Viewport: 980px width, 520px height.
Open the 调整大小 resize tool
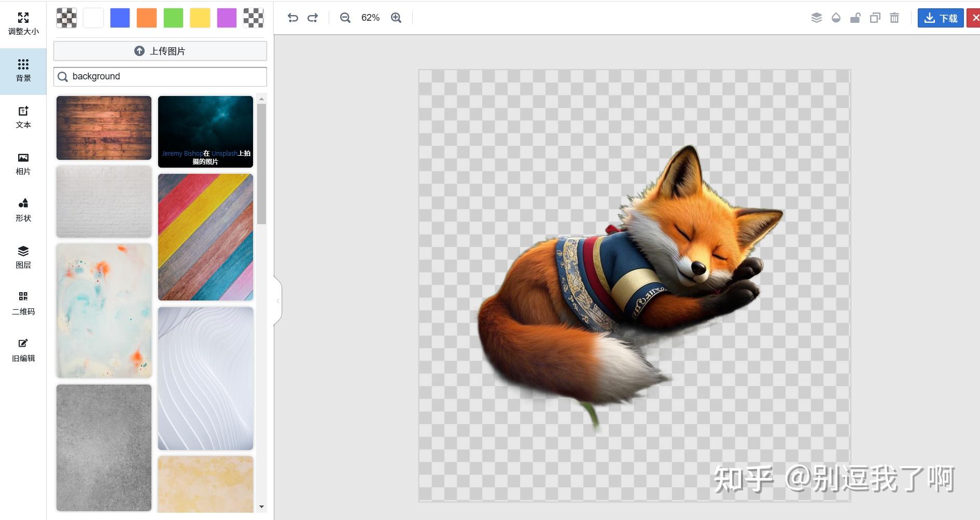pyautogui.click(x=23, y=24)
